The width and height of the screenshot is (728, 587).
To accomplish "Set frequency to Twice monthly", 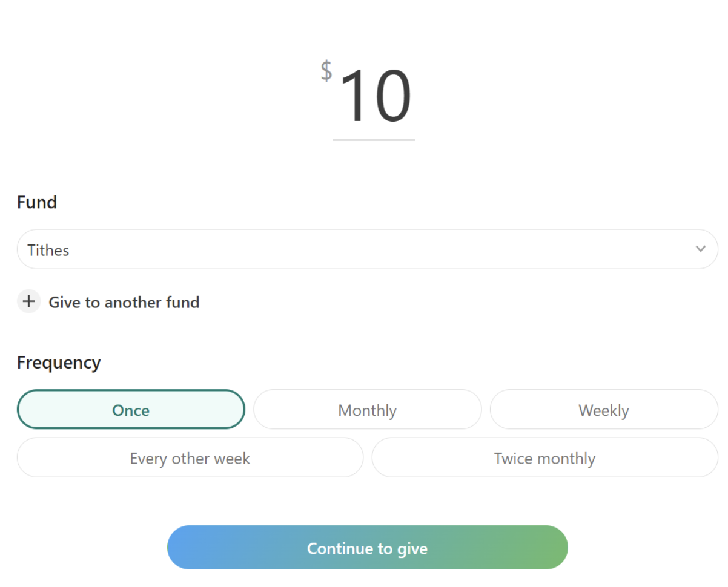I will (545, 457).
